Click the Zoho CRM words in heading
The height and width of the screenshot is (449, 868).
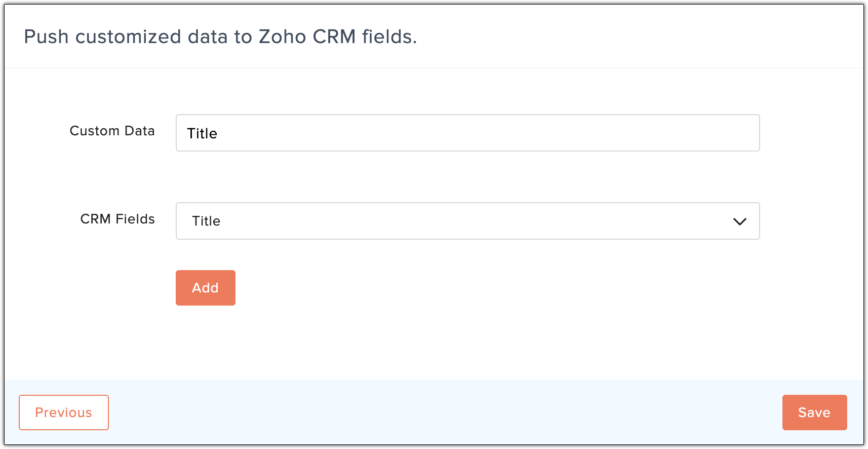tap(307, 37)
